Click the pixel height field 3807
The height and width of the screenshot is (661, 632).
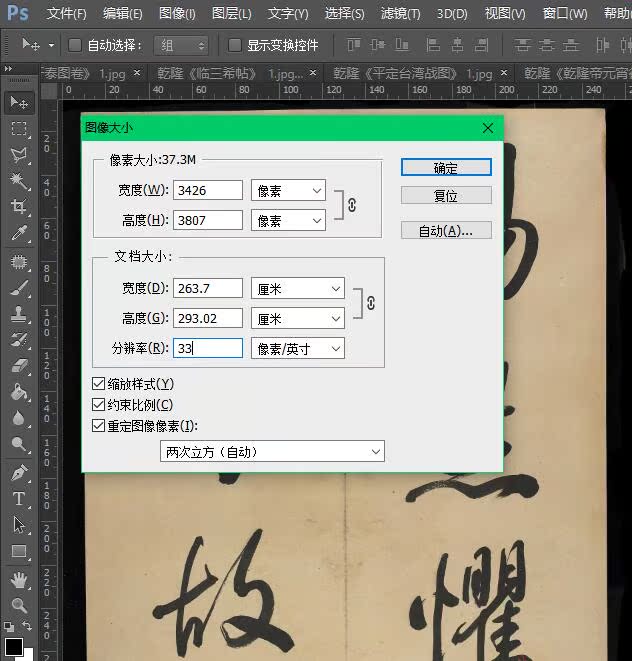pos(208,220)
